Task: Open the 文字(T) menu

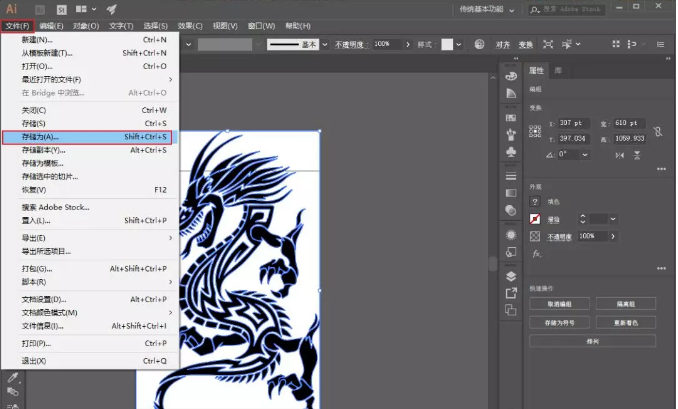Action: [x=121, y=26]
